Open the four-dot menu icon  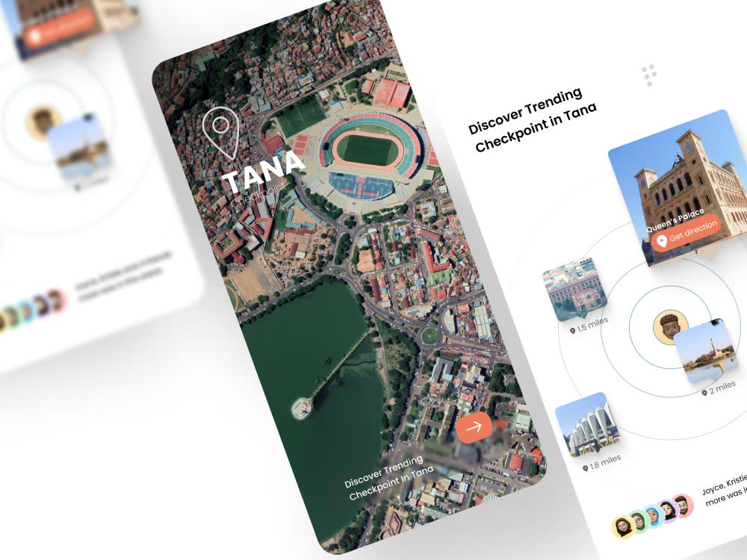649,75
